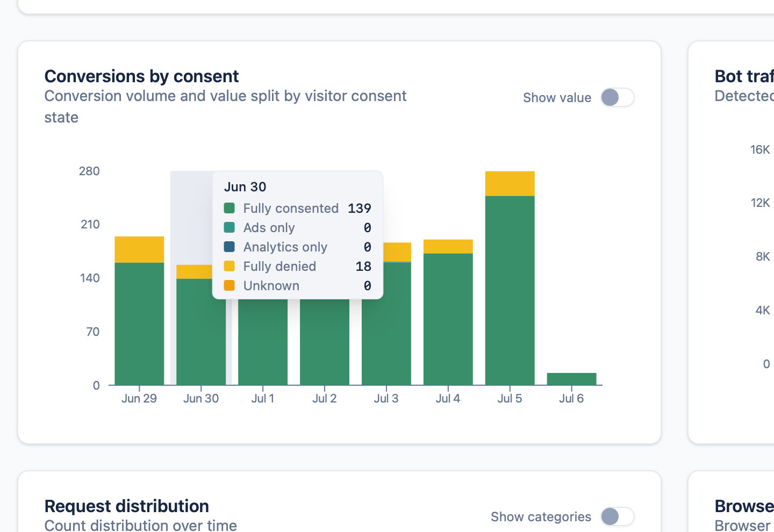Click the Jul 2 axis label
Viewport: 774px width, 532px height.
click(325, 398)
